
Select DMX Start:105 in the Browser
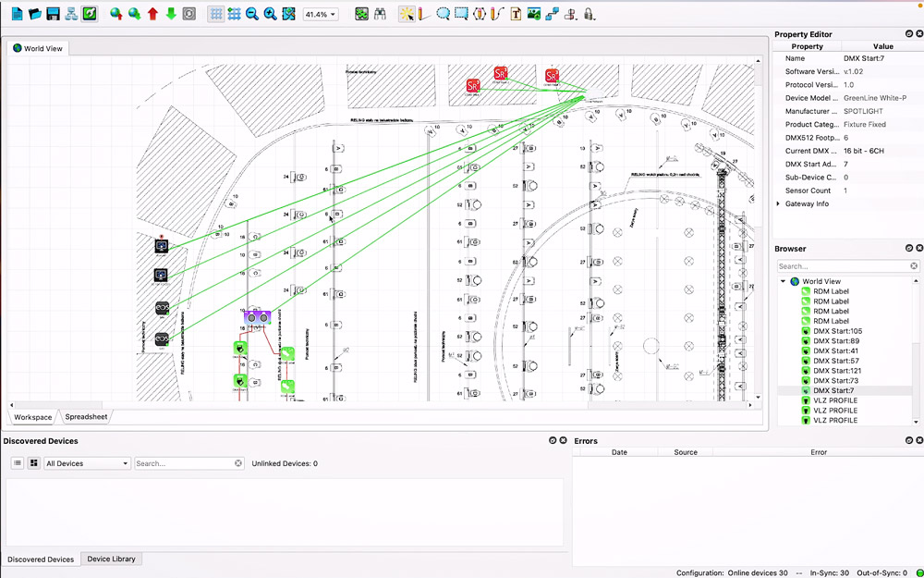(x=837, y=331)
